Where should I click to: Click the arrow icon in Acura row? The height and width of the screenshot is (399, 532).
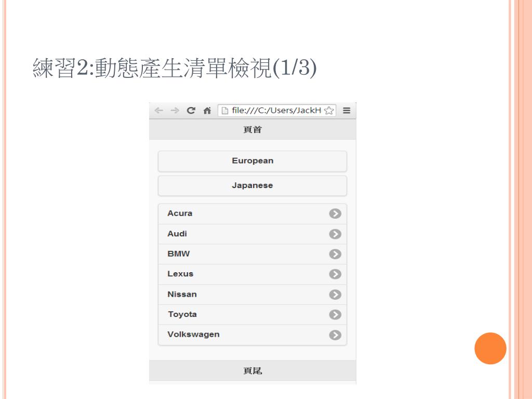[335, 214]
